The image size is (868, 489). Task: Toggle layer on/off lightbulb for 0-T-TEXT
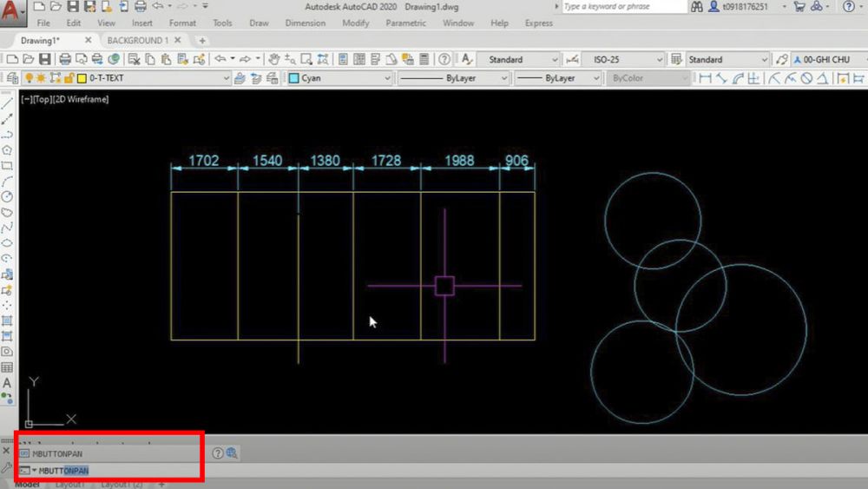point(30,78)
